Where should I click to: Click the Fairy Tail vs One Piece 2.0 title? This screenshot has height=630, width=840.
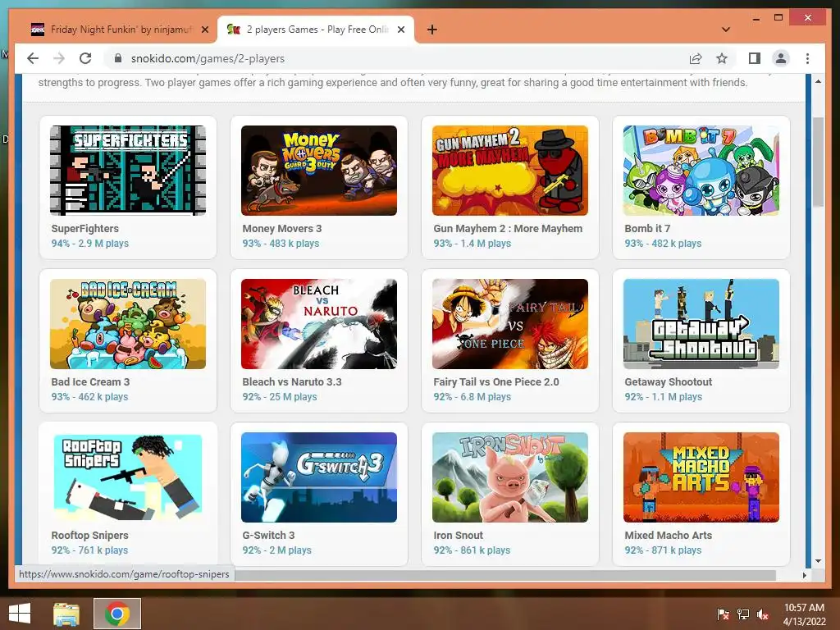coord(496,382)
